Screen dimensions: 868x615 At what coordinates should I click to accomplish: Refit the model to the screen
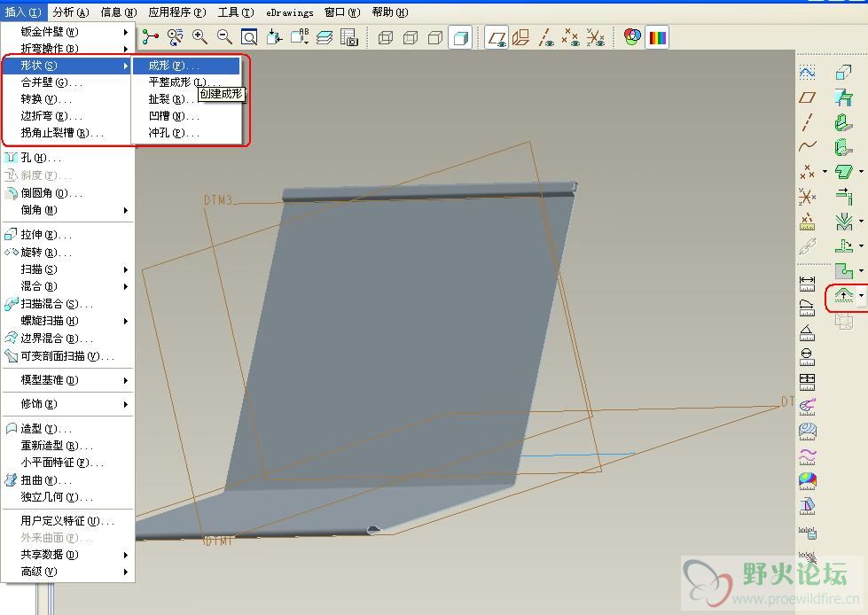tap(249, 37)
